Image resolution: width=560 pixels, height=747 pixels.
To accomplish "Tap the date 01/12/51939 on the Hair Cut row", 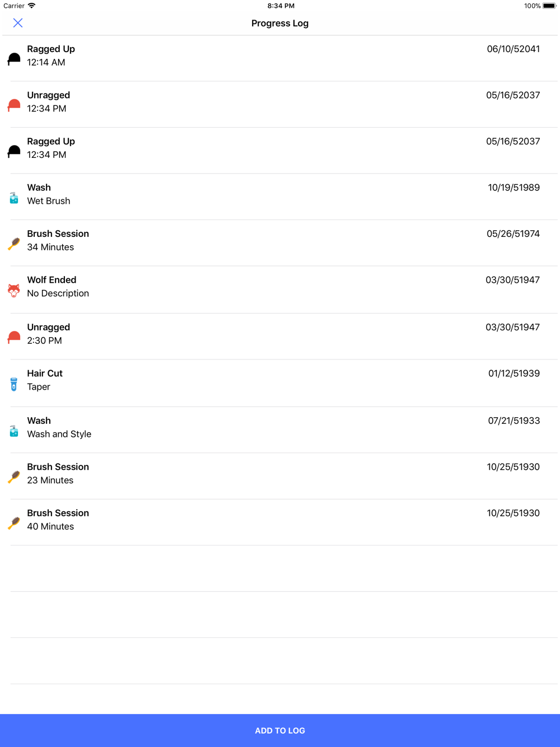I will [x=514, y=373].
